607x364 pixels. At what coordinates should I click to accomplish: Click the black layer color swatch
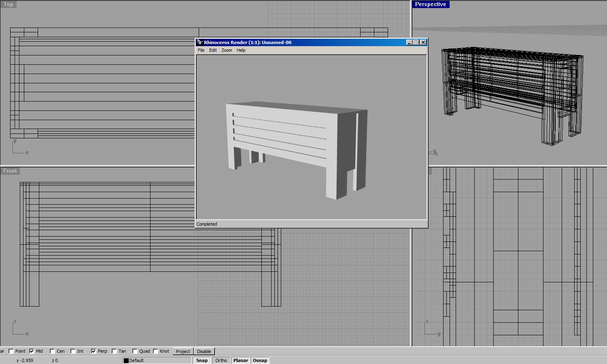[126, 360]
